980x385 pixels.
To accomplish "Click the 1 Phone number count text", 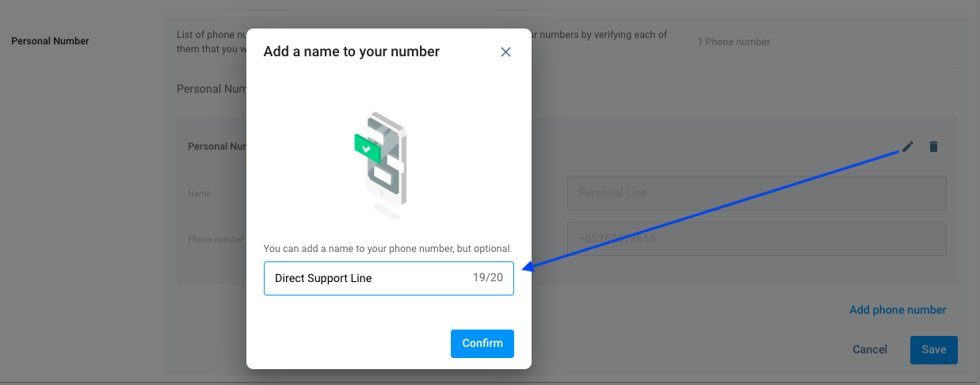I will [734, 42].
